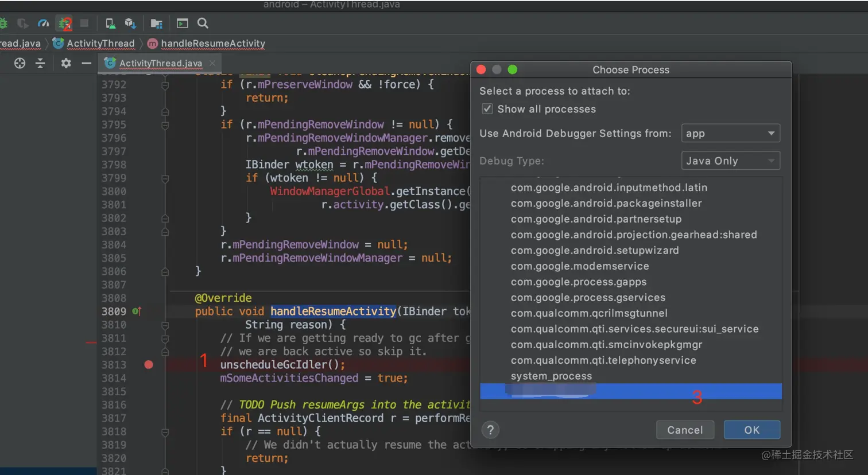Click the Collapse All icon in project panel
Viewport: 868px width, 475px height.
pyautogui.click(x=40, y=63)
